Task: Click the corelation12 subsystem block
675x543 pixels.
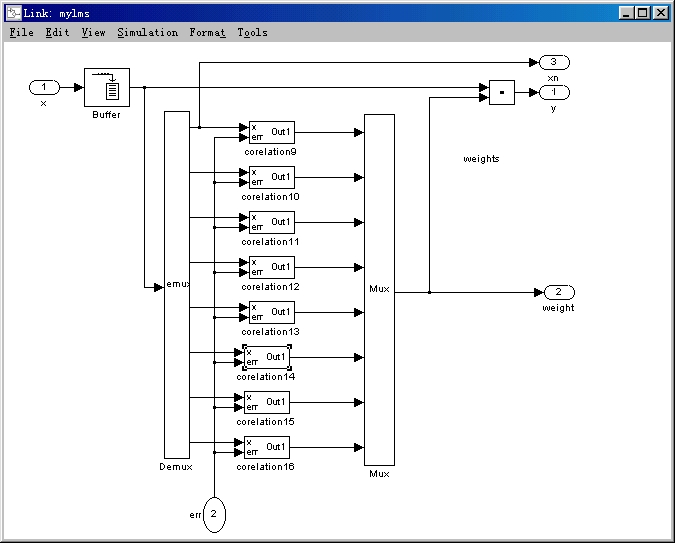Action: click(271, 267)
